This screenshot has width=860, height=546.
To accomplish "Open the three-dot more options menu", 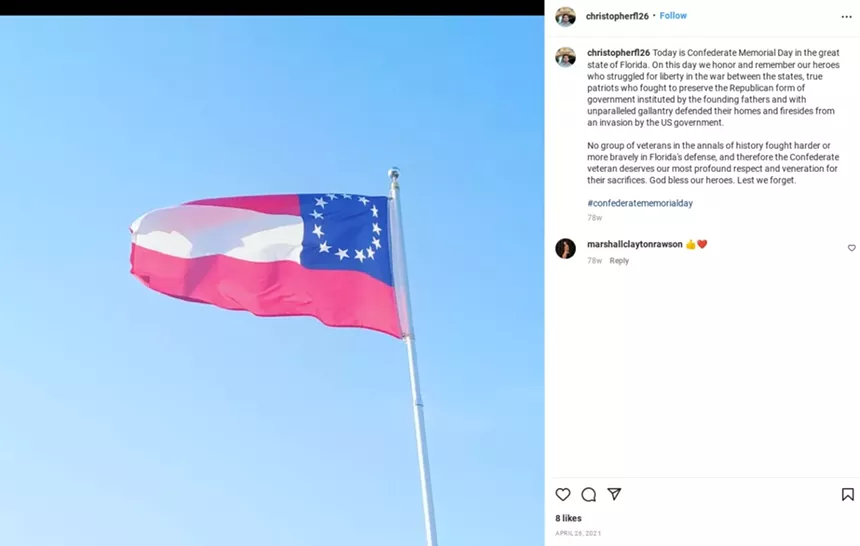I will 846,17.
